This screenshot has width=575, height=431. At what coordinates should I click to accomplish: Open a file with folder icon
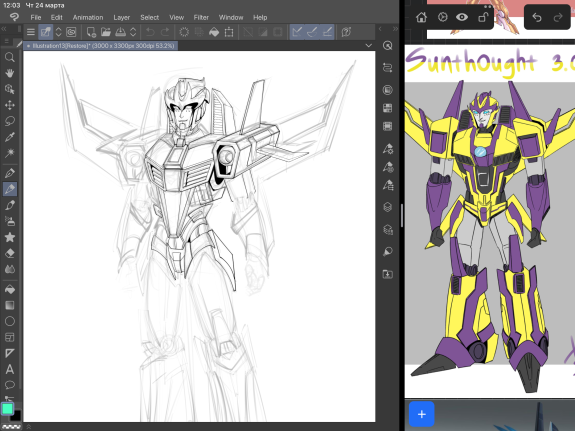pyautogui.click(x=106, y=32)
